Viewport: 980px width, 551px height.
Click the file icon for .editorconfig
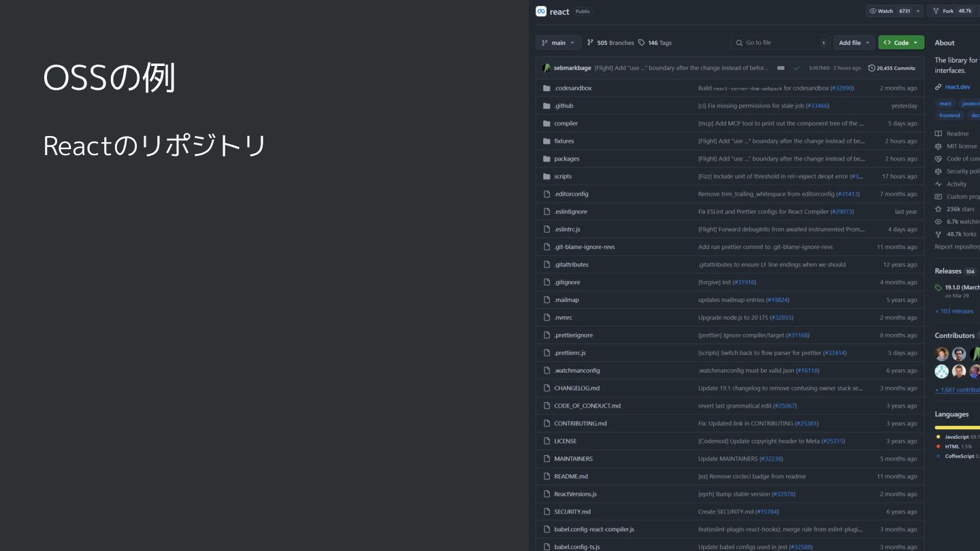pyautogui.click(x=546, y=195)
